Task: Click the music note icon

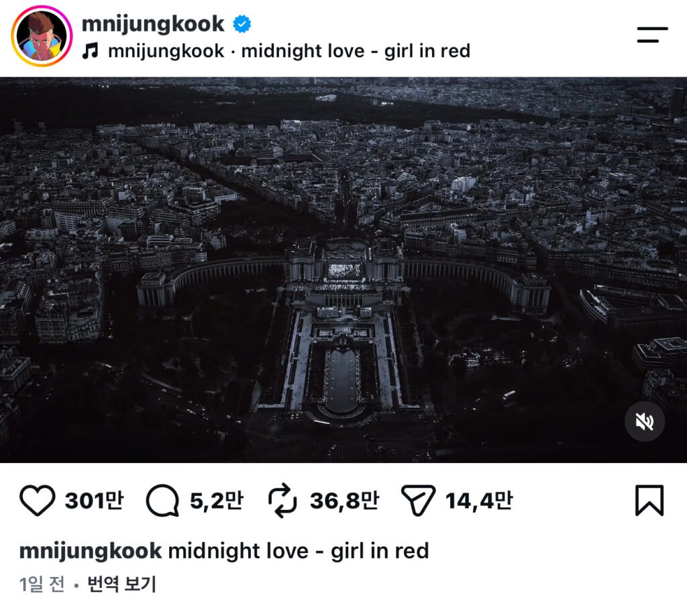Action: 90,51
